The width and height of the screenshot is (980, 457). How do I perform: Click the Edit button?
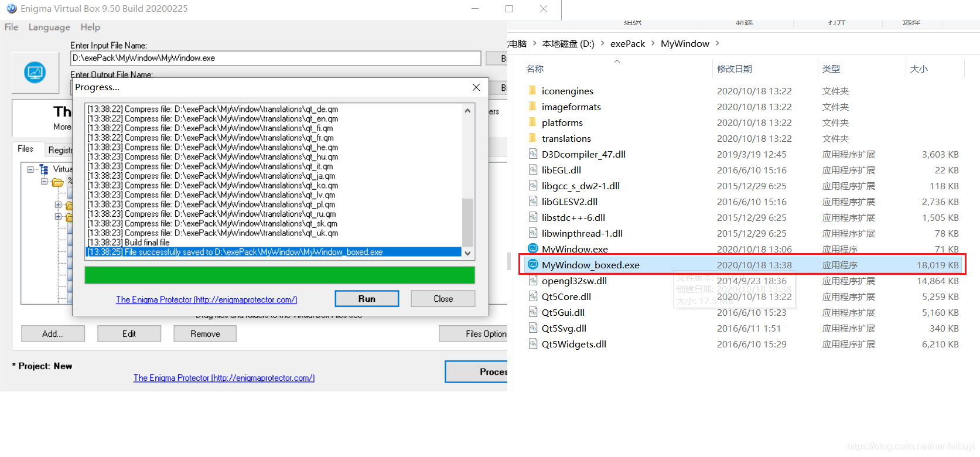click(x=129, y=334)
